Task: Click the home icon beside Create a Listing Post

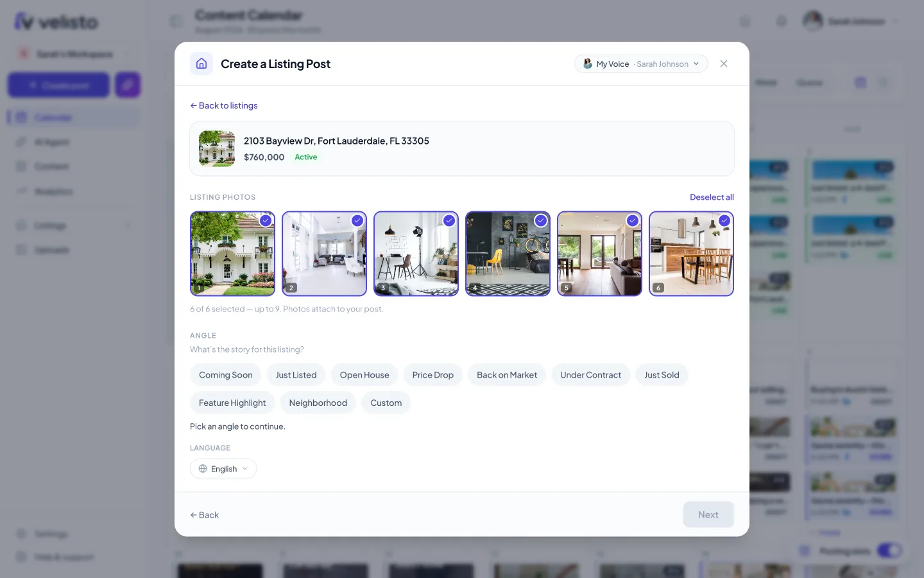Action: (201, 64)
